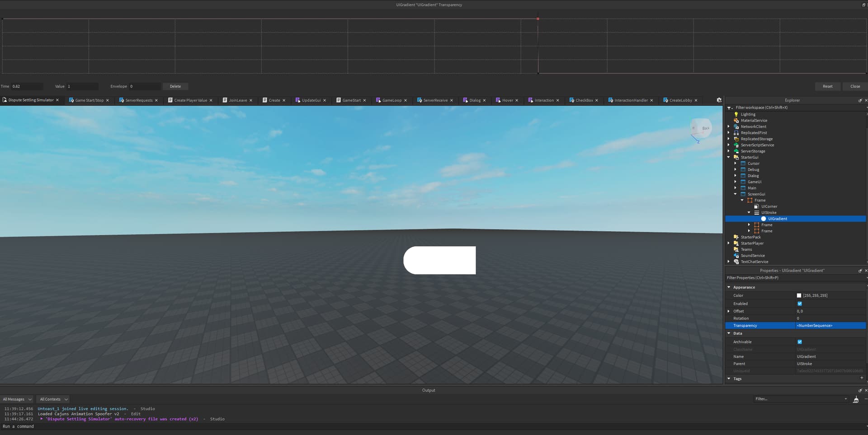Viewport: 868px width, 435px height.
Task: Click the UIStroke icon in Explorer
Action: pos(757,212)
